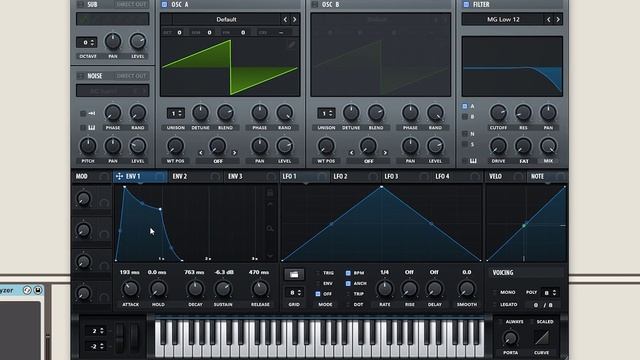Select the LFO TRIG mode
The height and width of the screenshot is (360, 640).
click(x=318, y=273)
